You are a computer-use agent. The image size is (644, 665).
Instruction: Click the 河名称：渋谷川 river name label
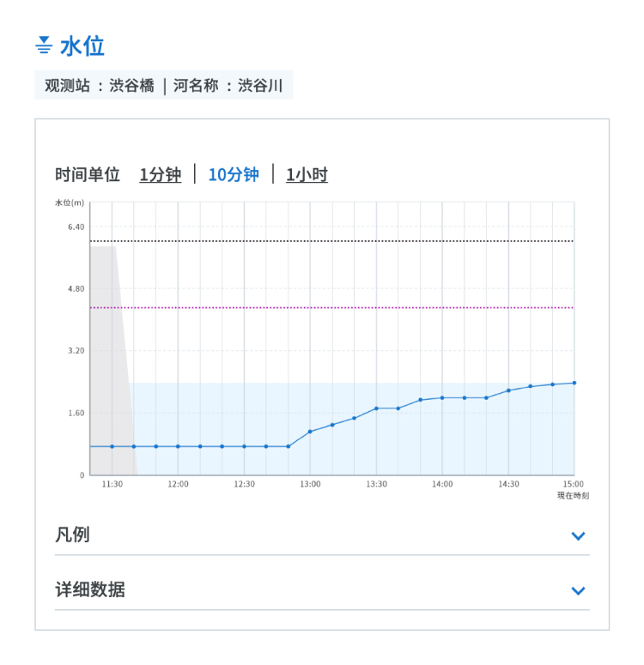(x=228, y=85)
